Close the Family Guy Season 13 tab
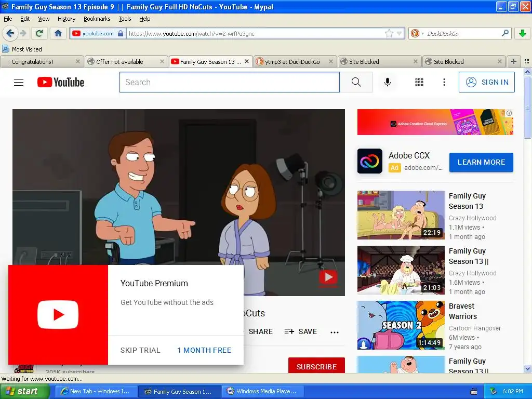The image size is (532, 399). coord(247,61)
